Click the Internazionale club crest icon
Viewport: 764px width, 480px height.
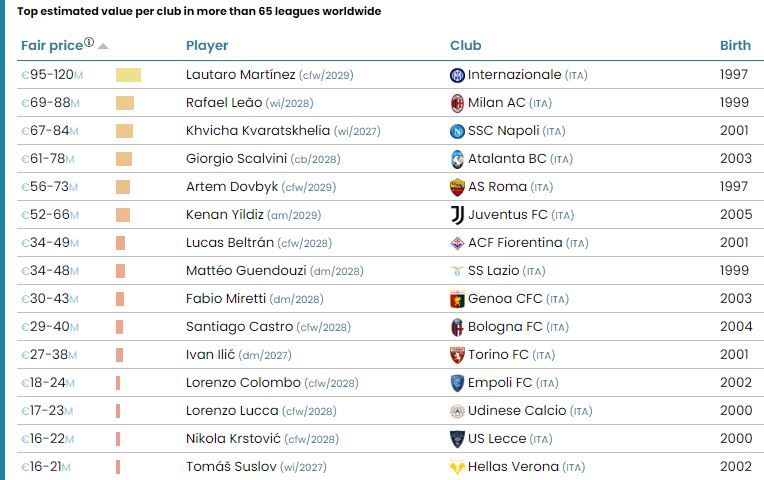pos(457,75)
